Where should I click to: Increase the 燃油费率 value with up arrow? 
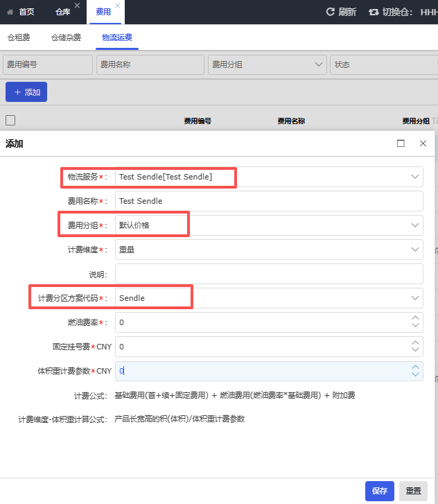coord(415,318)
